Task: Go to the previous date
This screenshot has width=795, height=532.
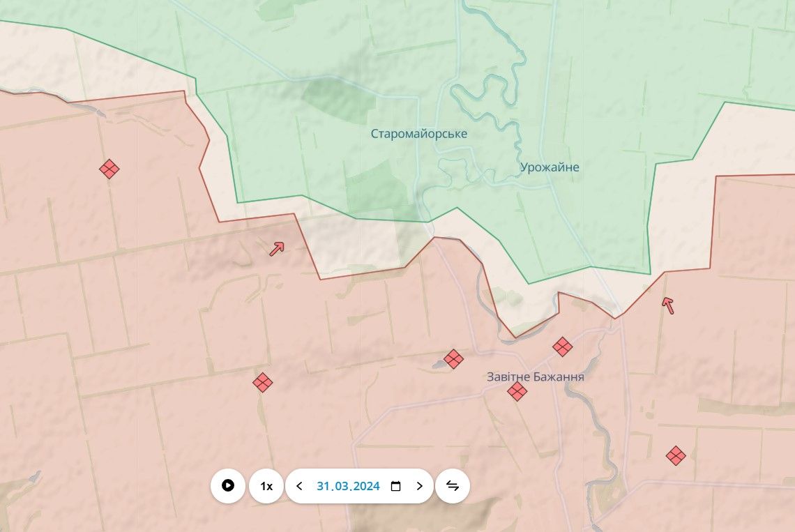Action: pyautogui.click(x=300, y=486)
